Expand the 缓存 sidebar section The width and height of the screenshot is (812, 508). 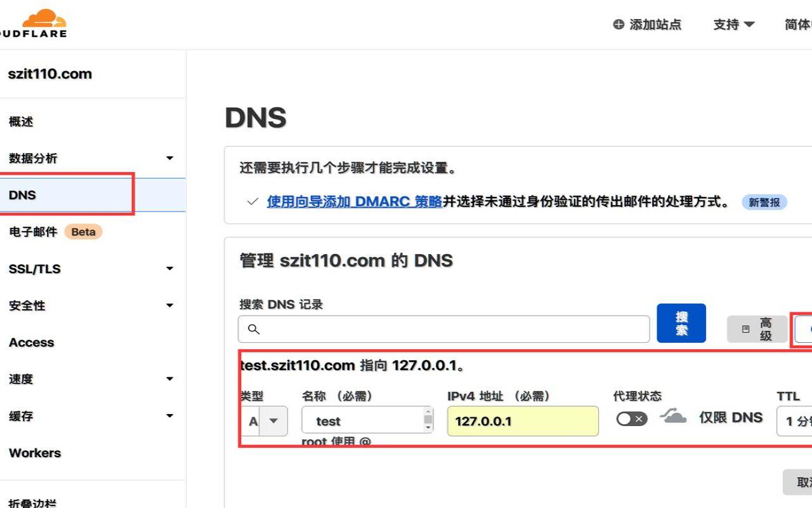[x=169, y=416]
